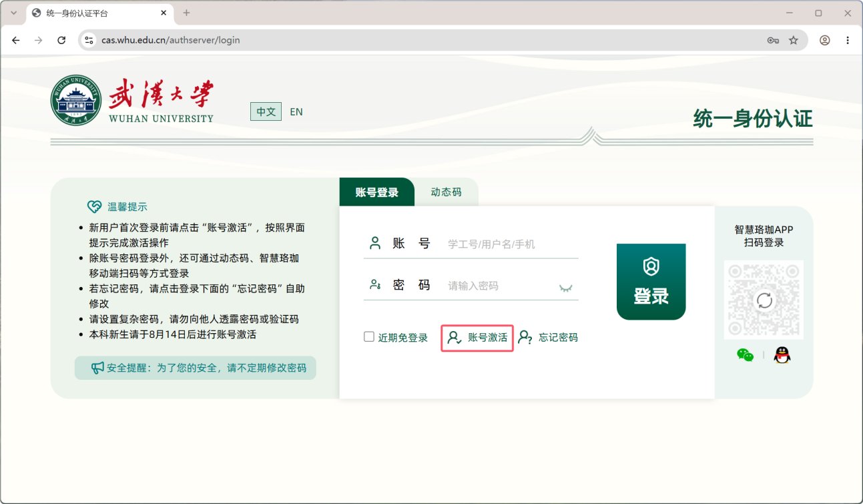863x504 pixels.
Task: Click the megaphone icon in 安全提醒
Action: point(97,368)
